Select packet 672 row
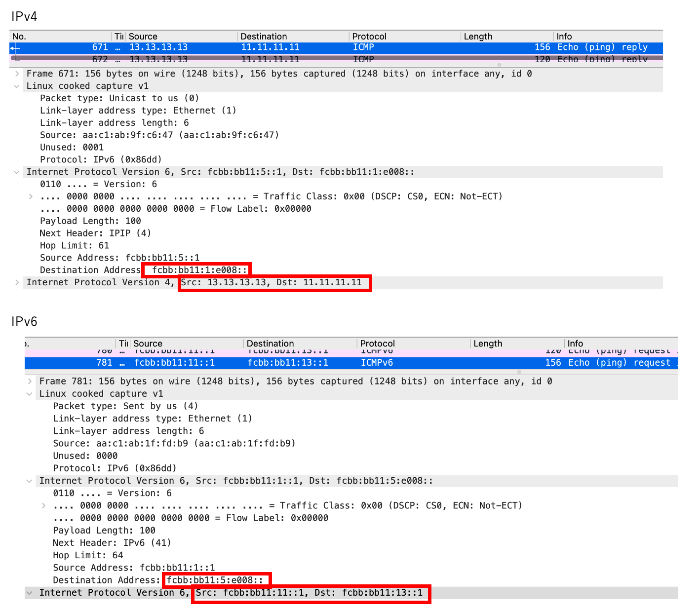Screen dimensions: 700x612 coord(336,58)
